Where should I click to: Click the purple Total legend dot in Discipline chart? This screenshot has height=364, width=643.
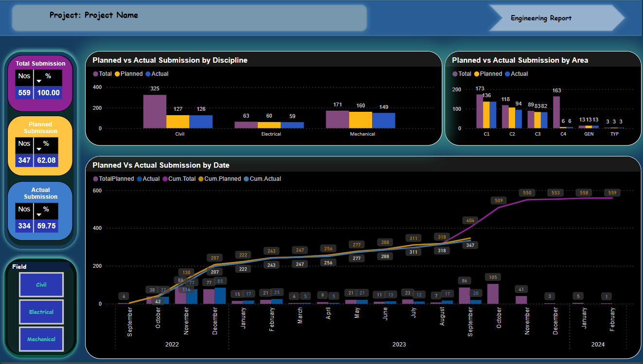(95, 74)
